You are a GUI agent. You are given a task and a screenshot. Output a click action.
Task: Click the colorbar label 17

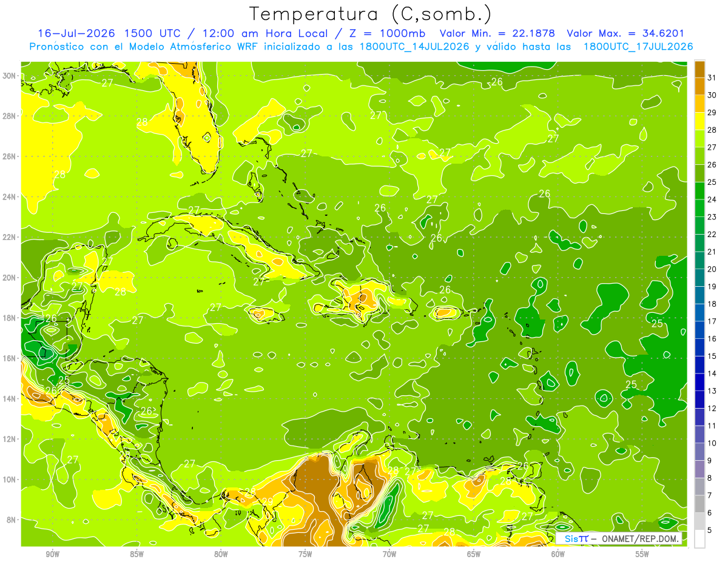712,321
